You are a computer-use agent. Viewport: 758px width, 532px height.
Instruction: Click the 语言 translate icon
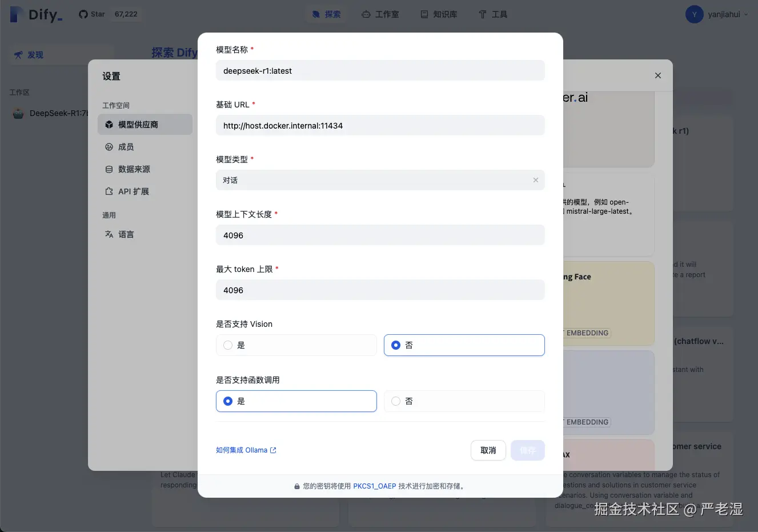tap(109, 234)
